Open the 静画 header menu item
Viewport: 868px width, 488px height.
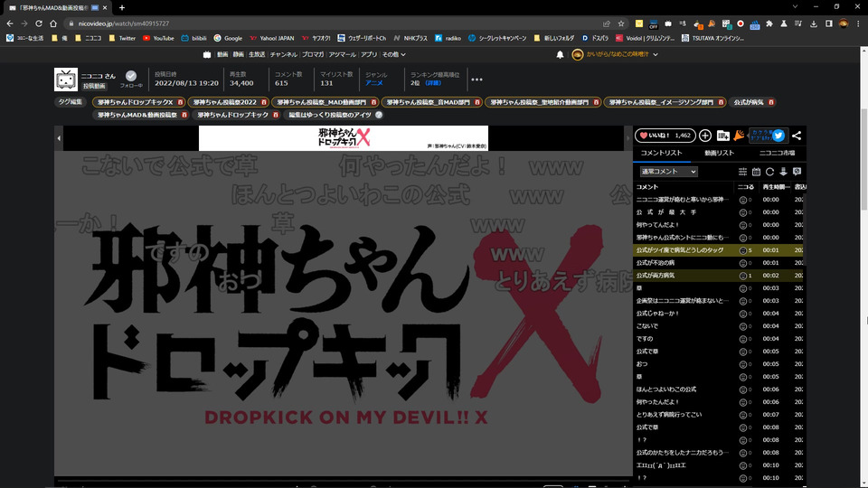(238, 55)
